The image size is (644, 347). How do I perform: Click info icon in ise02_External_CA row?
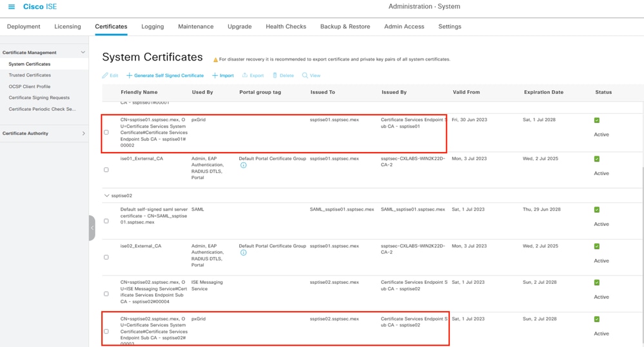[x=244, y=252]
